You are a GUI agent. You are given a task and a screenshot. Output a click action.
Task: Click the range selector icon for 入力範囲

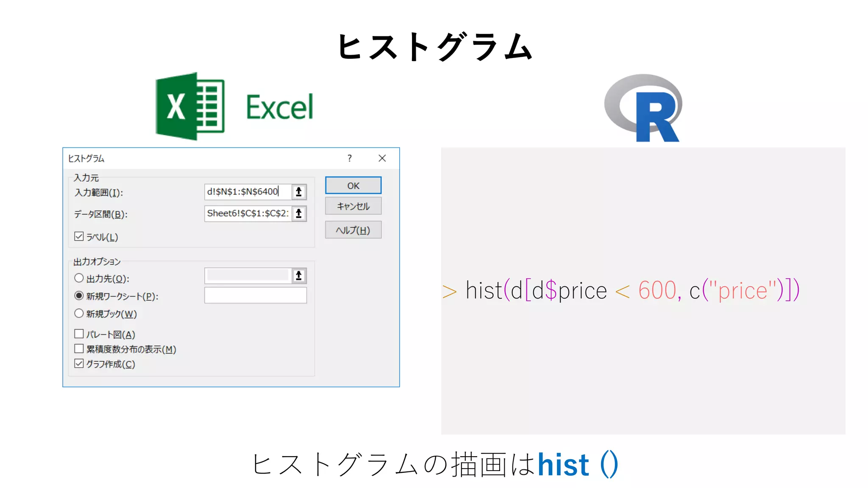[x=299, y=192]
